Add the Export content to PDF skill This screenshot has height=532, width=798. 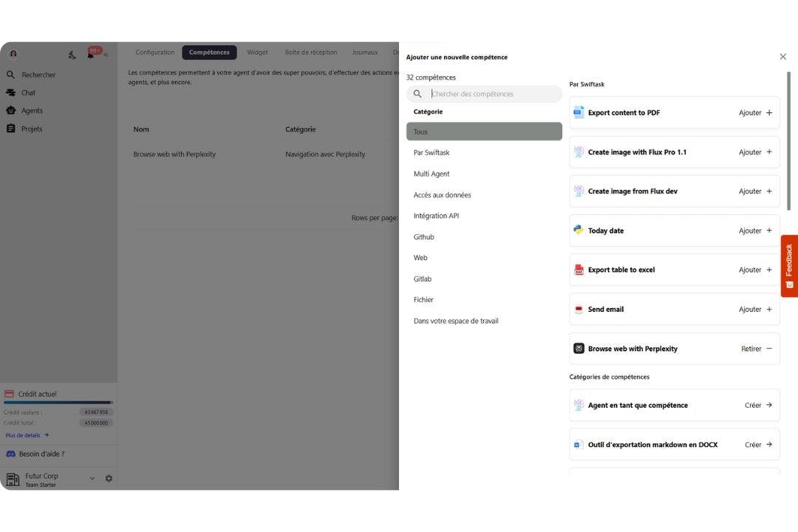[755, 112]
